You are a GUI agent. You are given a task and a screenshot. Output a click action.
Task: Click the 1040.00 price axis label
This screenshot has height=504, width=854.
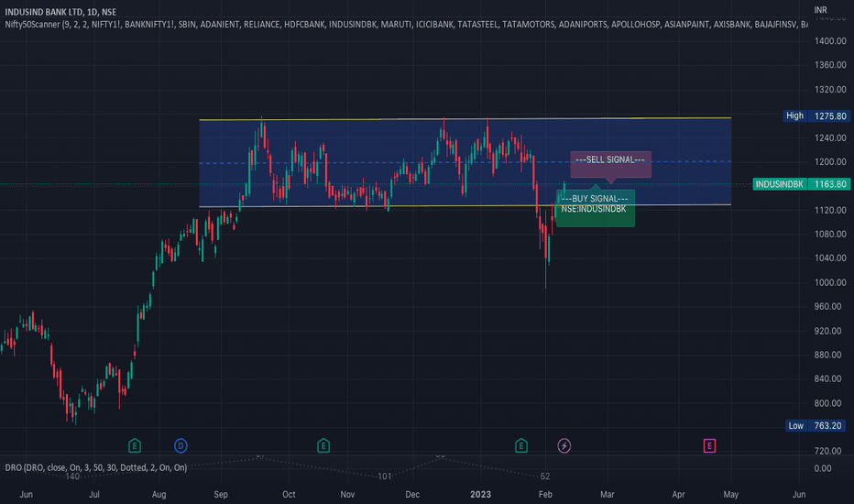pos(830,257)
